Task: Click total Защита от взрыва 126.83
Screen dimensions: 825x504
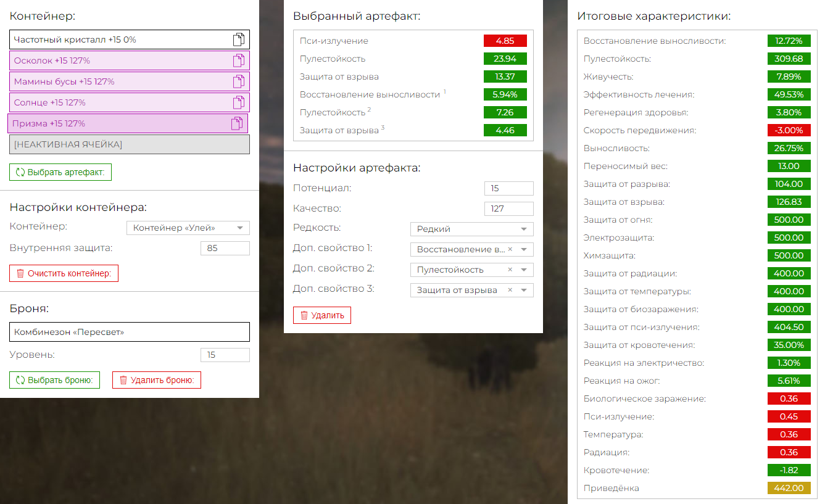Action: [x=789, y=202]
